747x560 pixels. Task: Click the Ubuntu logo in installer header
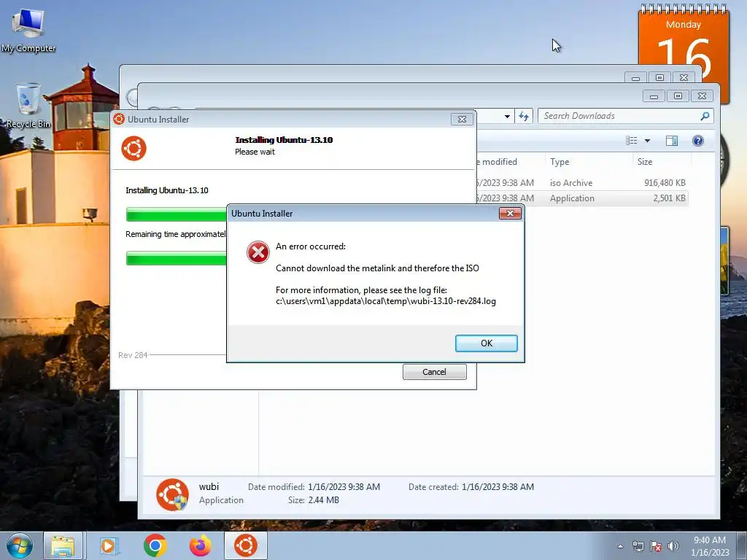(133, 148)
